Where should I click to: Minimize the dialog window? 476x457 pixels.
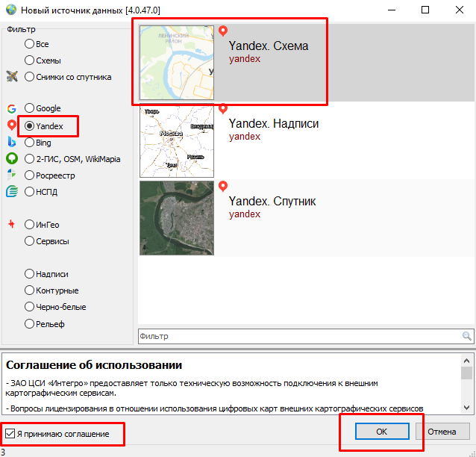click(392, 10)
